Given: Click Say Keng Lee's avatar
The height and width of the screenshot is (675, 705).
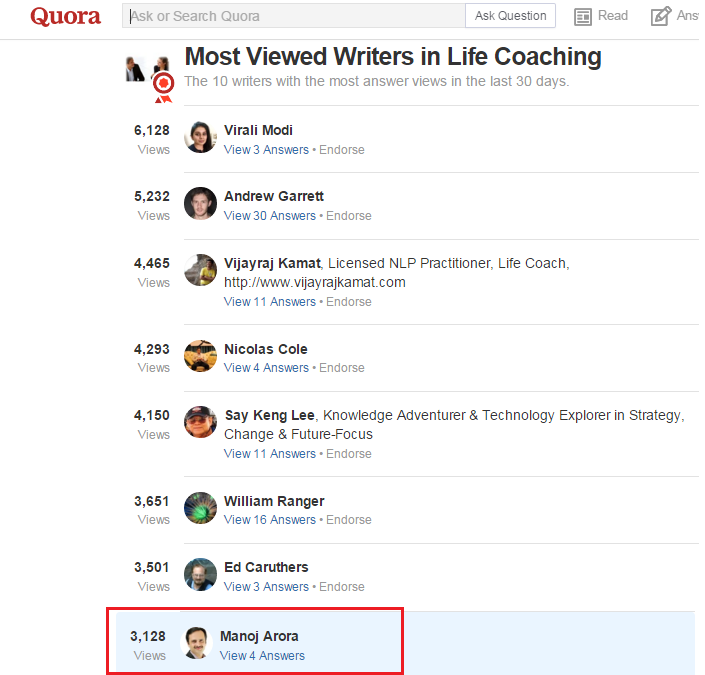Looking at the screenshot, I should (201, 422).
